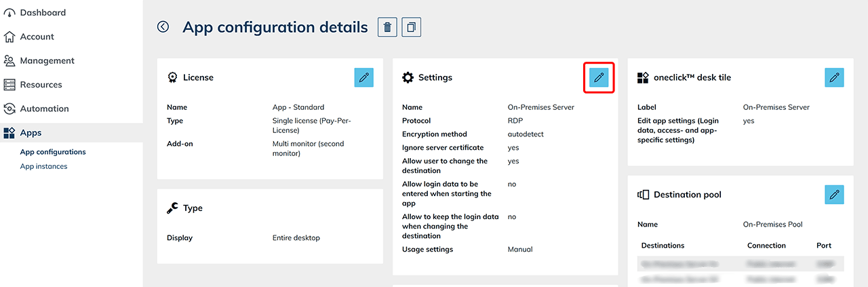The height and width of the screenshot is (287, 868).
Task: Edit the License card with pencil icon
Action: click(364, 77)
